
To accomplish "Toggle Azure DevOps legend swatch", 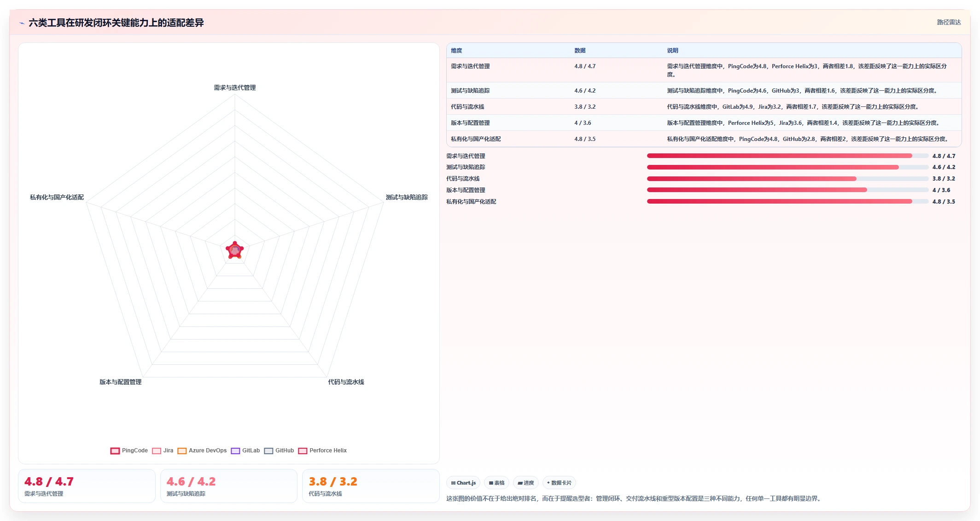I will tap(182, 451).
